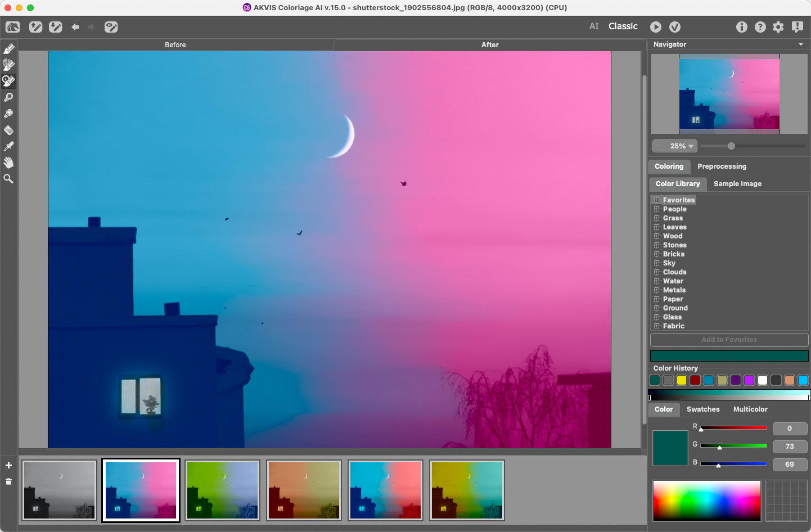Pick the yellow swatch in Color History
The image size is (811, 532).
pyautogui.click(x=682, y=380)
